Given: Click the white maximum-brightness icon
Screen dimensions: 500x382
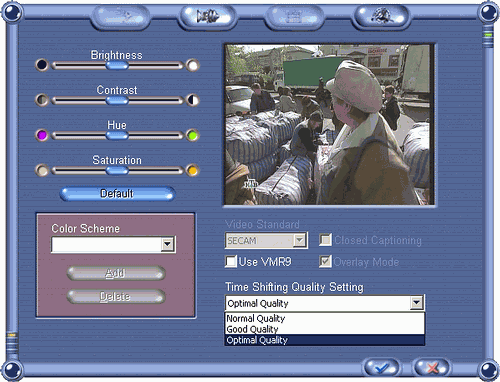Looking at the screenshot, I should [x=193, y=65].
